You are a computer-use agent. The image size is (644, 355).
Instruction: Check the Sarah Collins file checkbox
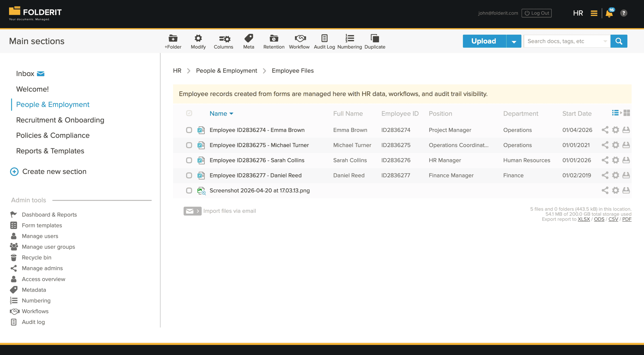tap(189, 160)
